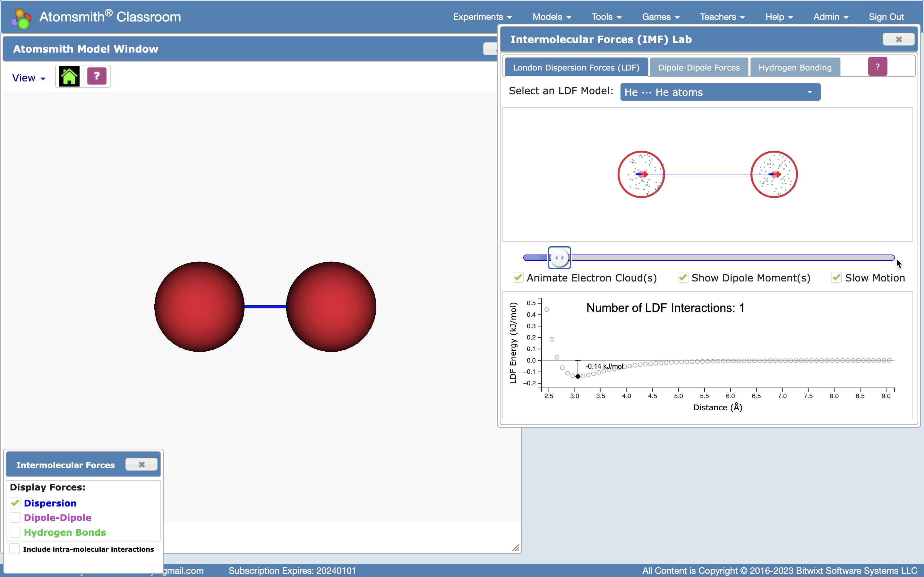
Task: Click the resize handle of the Model Window
Action: click(516, 548)
